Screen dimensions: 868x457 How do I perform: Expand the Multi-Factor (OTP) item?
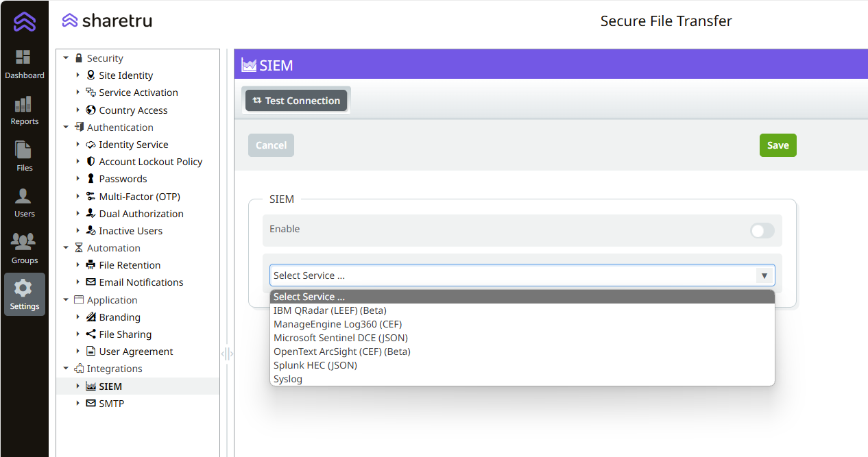click(78, 196)
